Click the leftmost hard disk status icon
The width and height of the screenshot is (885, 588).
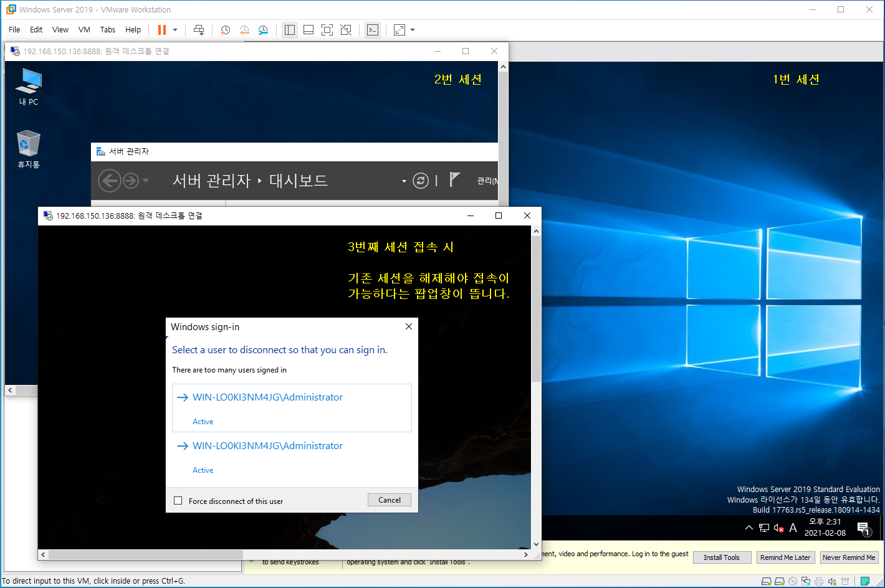tap(767, 581)
